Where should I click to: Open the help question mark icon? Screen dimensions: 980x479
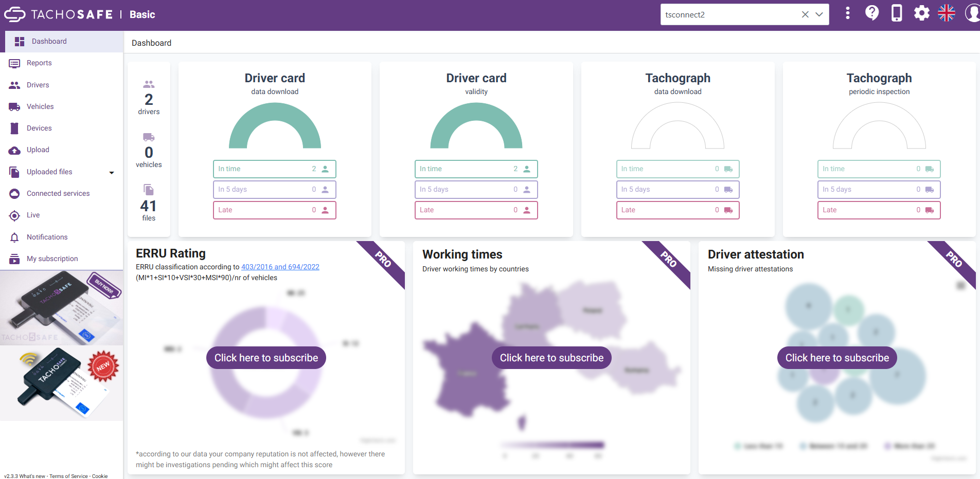[872, 13]
